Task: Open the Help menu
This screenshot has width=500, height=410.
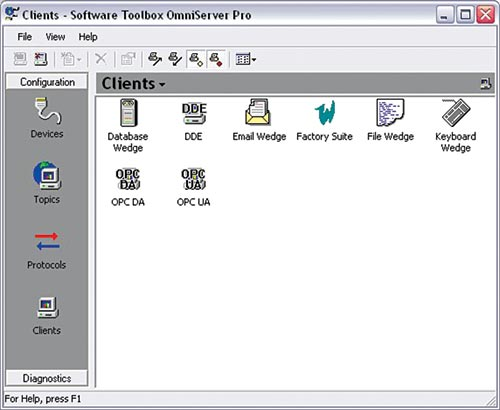Action: tap(88, 37)
